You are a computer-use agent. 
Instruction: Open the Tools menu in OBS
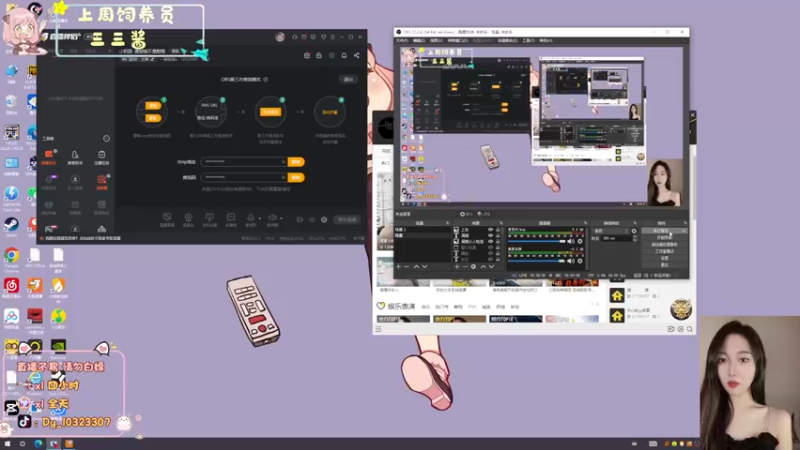[528, 40]
